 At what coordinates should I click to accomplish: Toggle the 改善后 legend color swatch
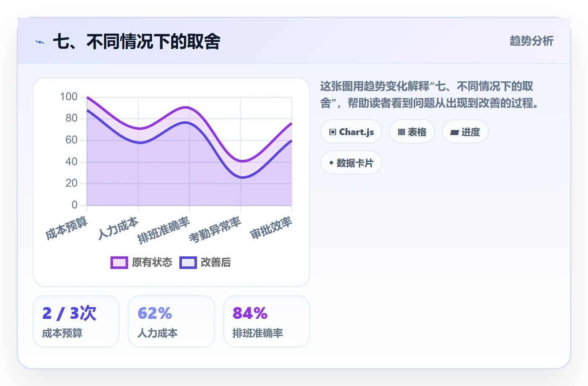[188, 263]
